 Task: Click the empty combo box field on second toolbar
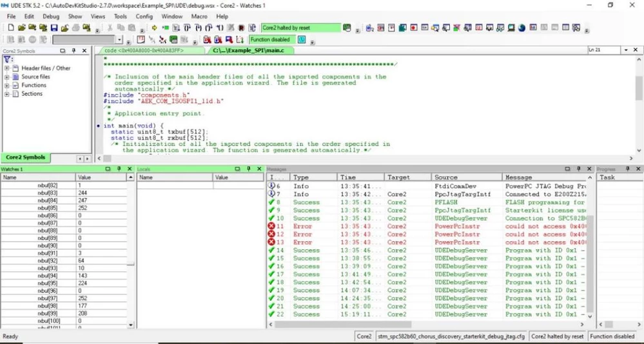tap(84, 40)
